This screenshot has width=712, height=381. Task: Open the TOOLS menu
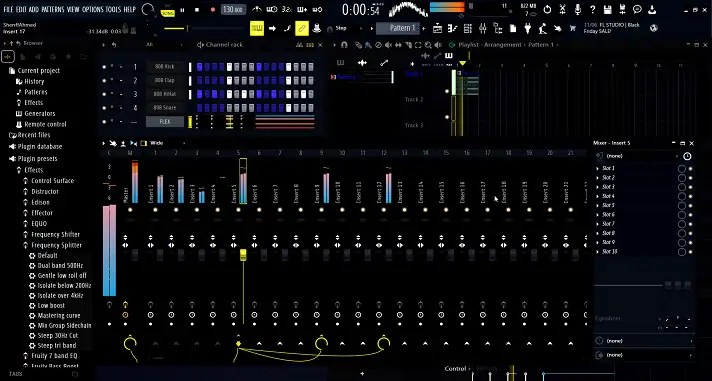(113, 9)
